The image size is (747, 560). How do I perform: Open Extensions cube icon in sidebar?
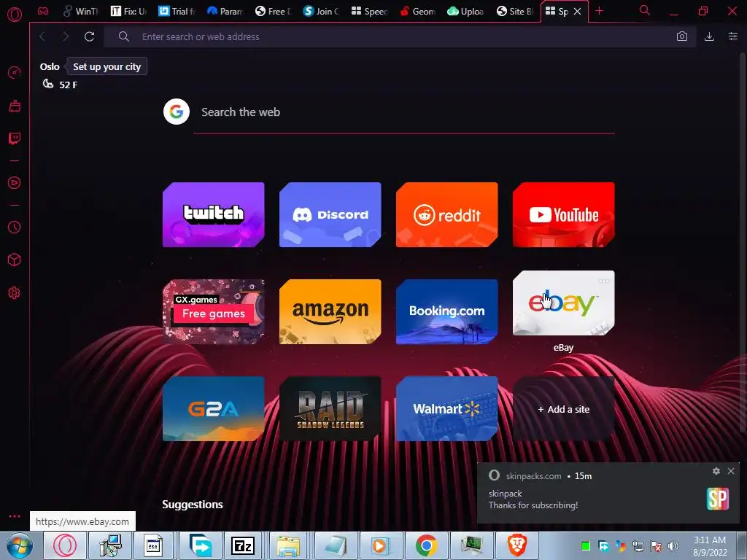[x=15, y=260]
